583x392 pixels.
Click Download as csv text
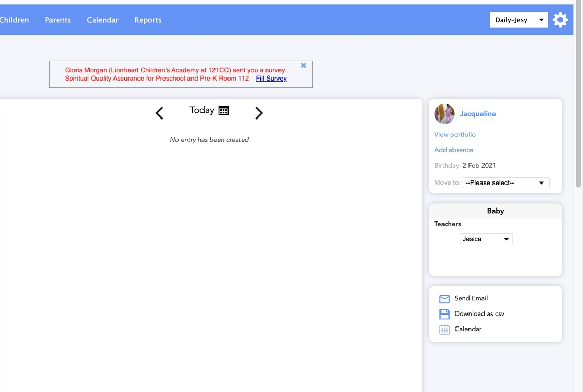click(479, 313)
